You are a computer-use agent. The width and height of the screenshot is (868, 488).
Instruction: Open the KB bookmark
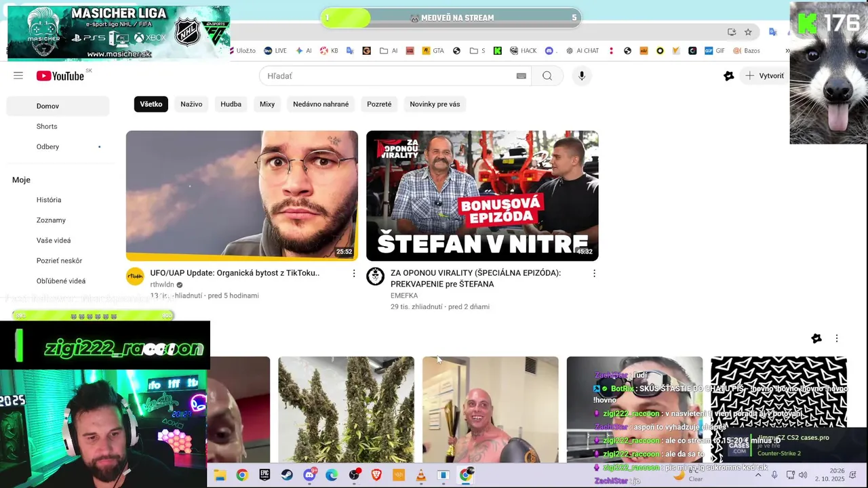click(x=330, y=51)
